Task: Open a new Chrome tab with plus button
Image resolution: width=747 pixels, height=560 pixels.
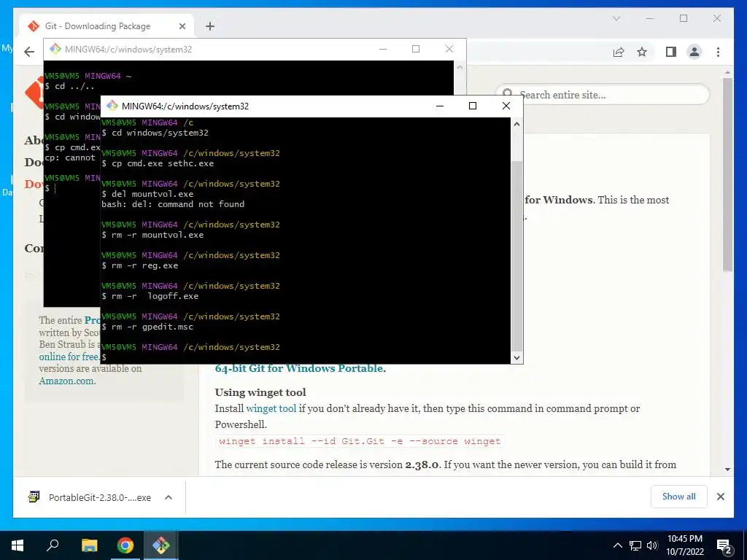Action: tap(210, 26)
